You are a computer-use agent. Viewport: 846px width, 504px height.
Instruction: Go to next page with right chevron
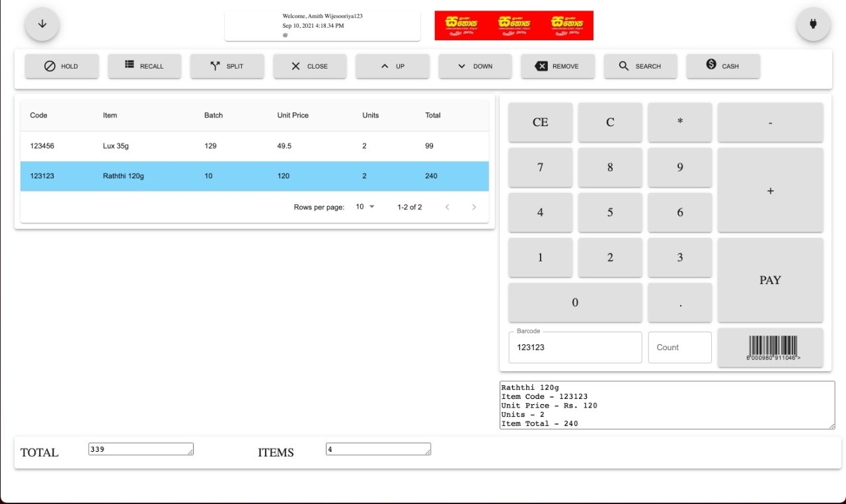tap(474, 207)
